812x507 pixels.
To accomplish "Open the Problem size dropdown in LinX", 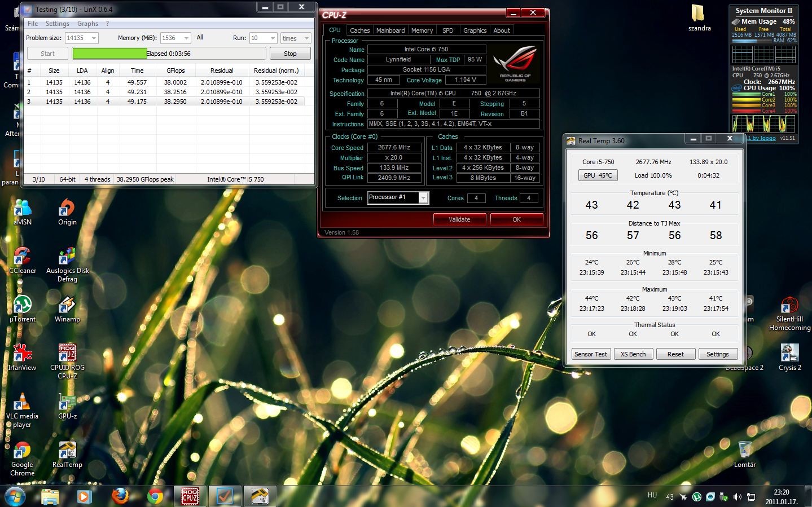I will [82, 38].
